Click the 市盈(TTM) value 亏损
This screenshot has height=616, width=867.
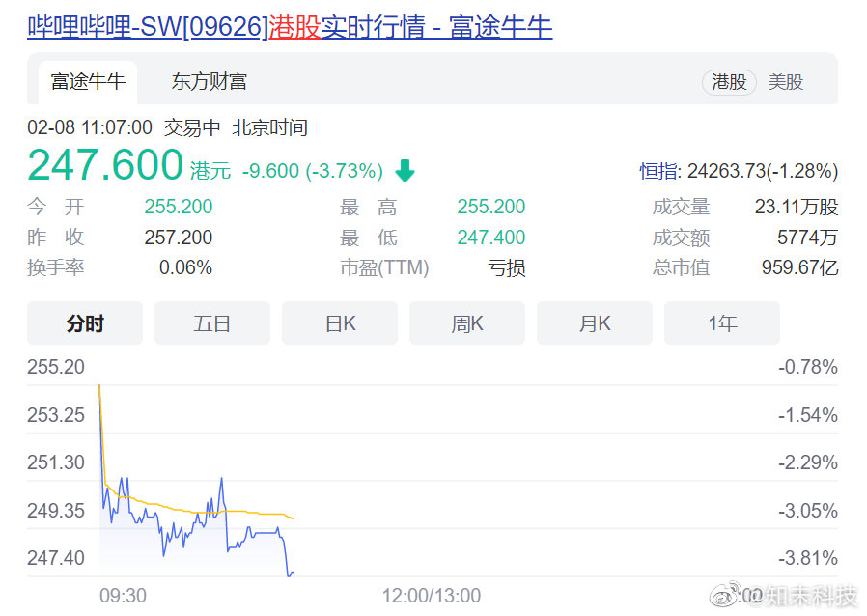pos(506,268)
